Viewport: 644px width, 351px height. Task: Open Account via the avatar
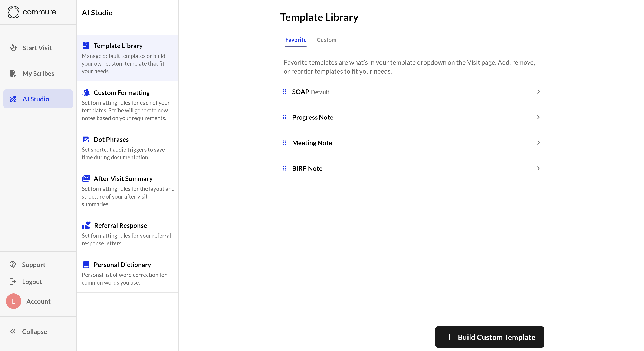[x=13, y=301]
